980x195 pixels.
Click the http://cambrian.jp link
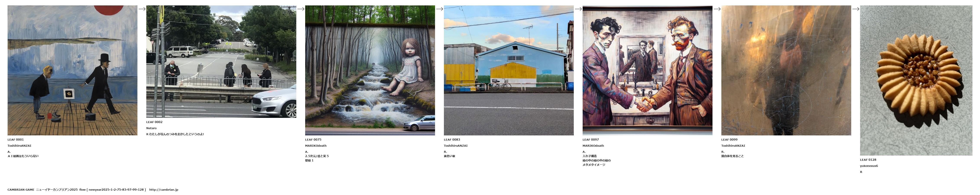[x=164, y=190]
